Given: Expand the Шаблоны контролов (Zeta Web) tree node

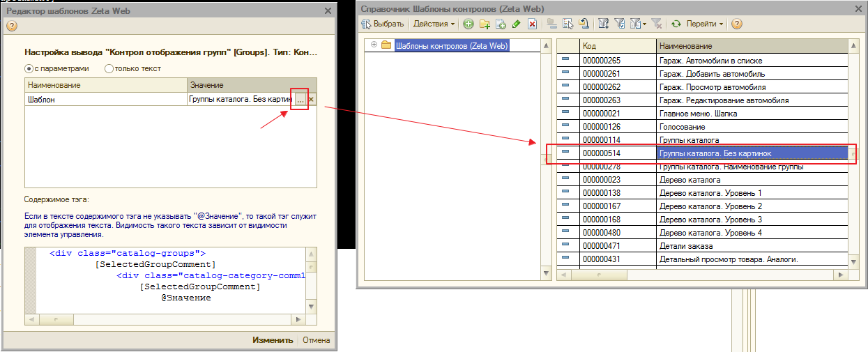Looking at the screenshot, I should 374,45.
